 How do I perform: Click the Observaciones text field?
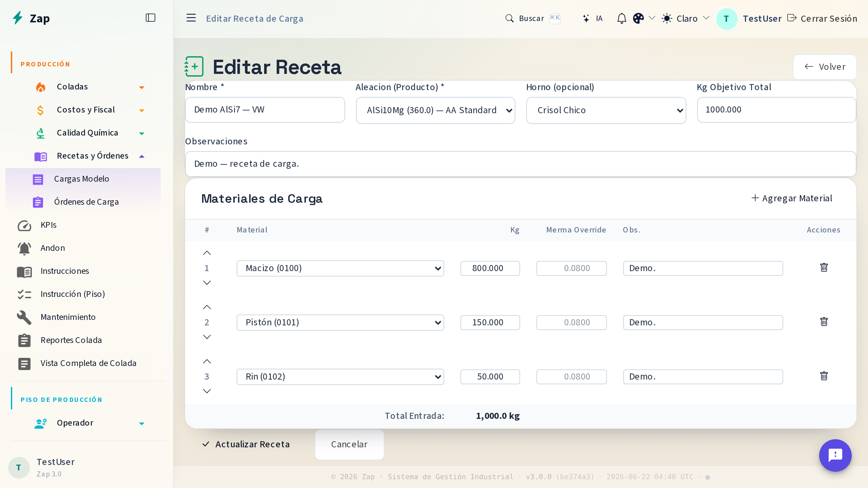click(x=521, y=164)
